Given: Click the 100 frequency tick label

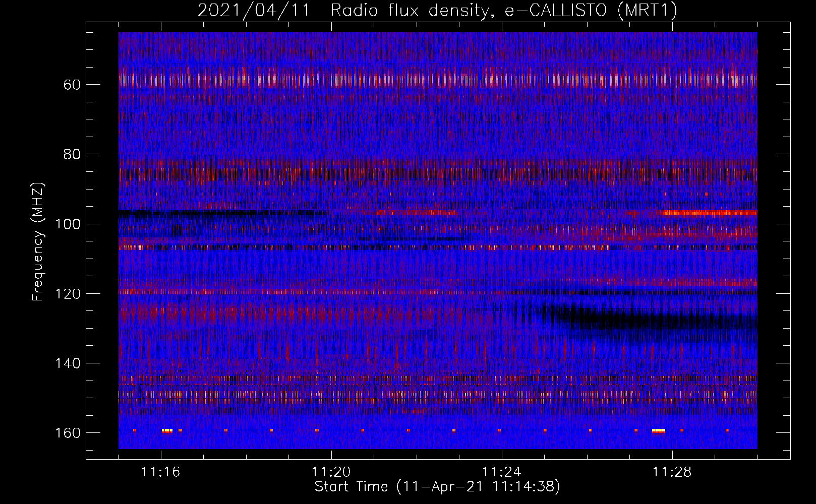Looking at the screenshot, I should tap(68, 224).
